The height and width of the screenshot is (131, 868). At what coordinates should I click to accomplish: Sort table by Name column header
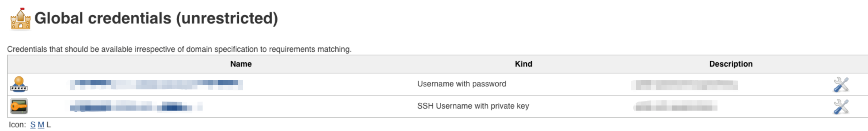pos(241,64)
